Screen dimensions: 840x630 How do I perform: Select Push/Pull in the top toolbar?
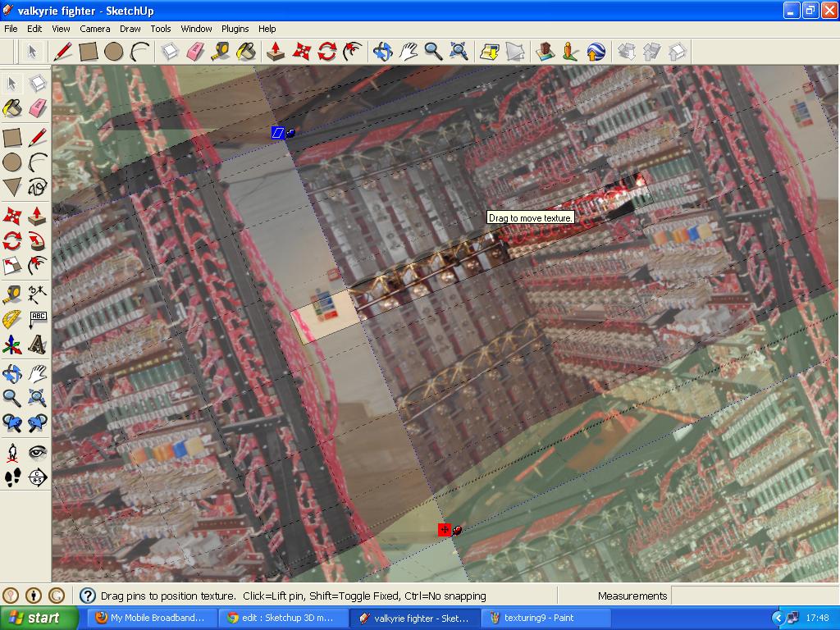click(x=276, y=52)
